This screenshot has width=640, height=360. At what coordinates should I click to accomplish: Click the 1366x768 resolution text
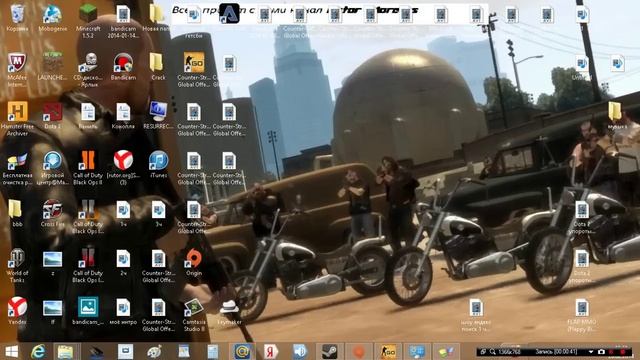pyautogui.click(x=509, y=352)
